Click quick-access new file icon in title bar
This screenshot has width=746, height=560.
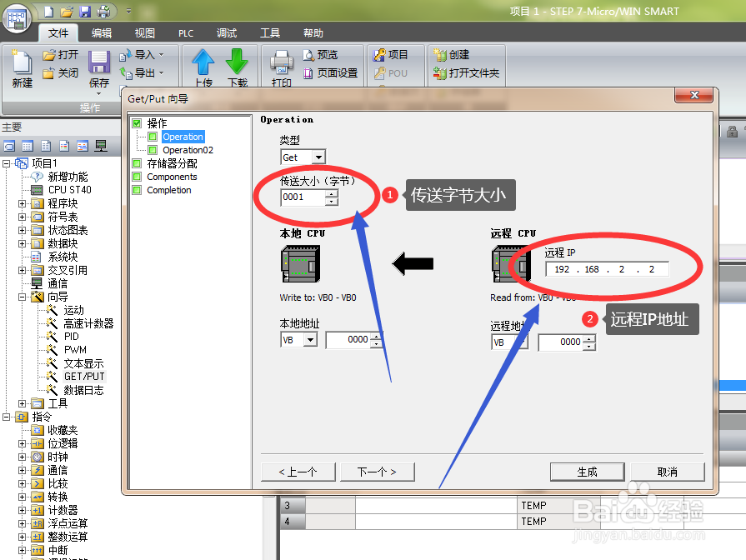pyautogui.click(x=49, y=11)
